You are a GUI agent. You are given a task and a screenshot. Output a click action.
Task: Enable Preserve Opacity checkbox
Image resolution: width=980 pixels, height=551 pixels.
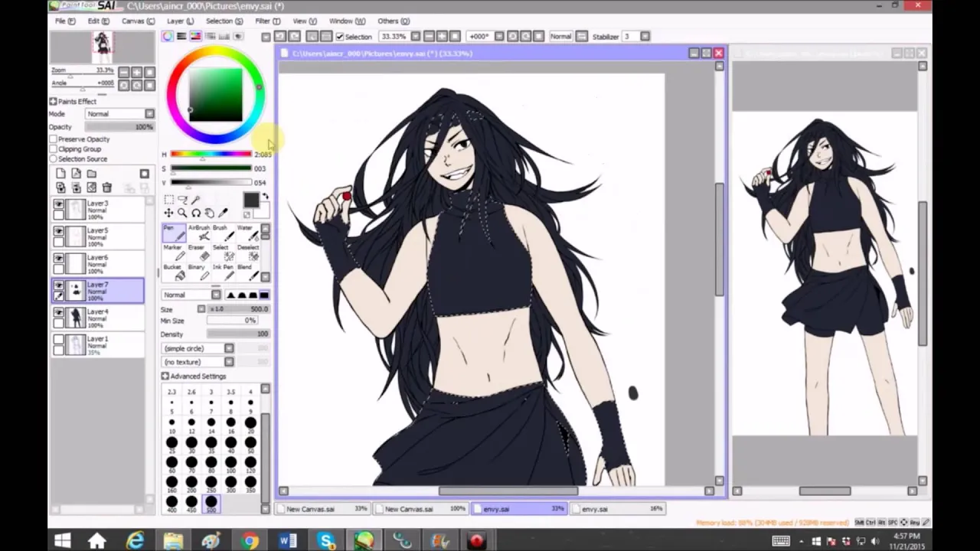point(54,139)
